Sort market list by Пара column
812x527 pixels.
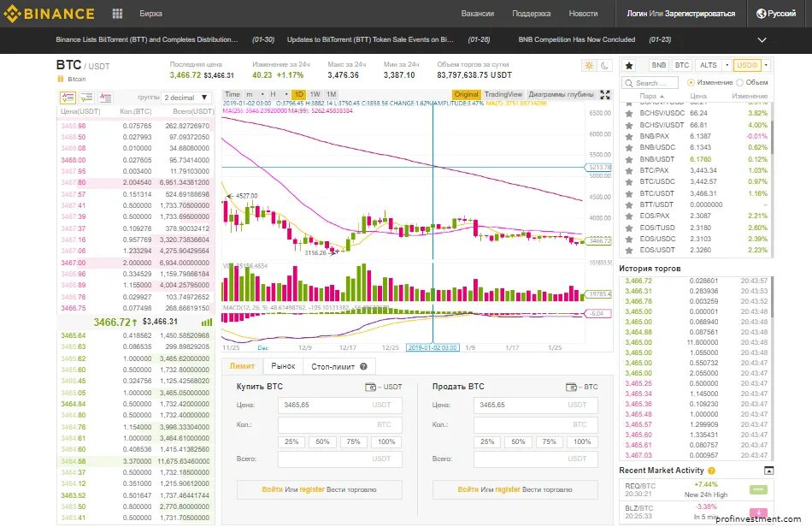pos(651,96)
